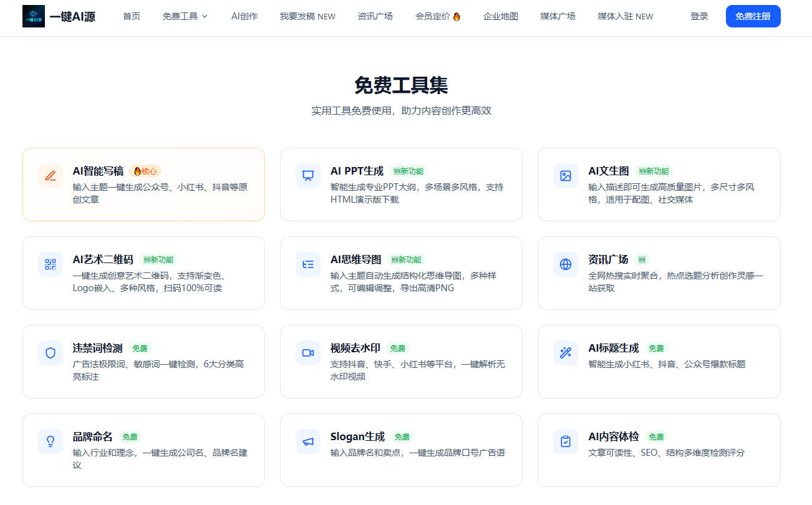Go to 首页 in the navigation bar

coord(132,16)
